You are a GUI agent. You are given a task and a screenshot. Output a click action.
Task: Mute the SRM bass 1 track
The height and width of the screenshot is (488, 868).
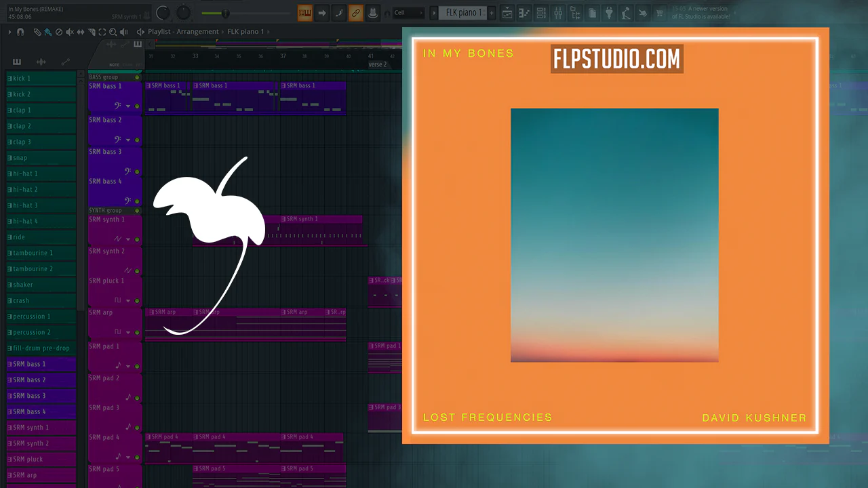[x=137, y=106]
